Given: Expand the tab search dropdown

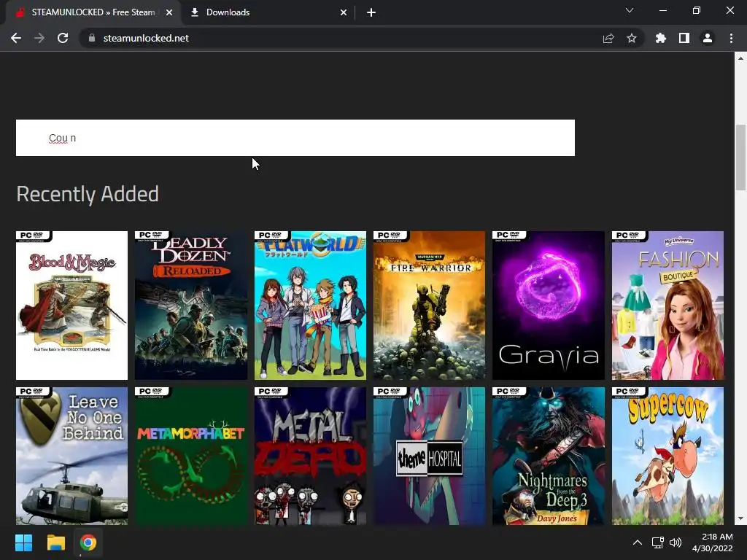Looking at the screenshot, I should click(x=630, y=10).
